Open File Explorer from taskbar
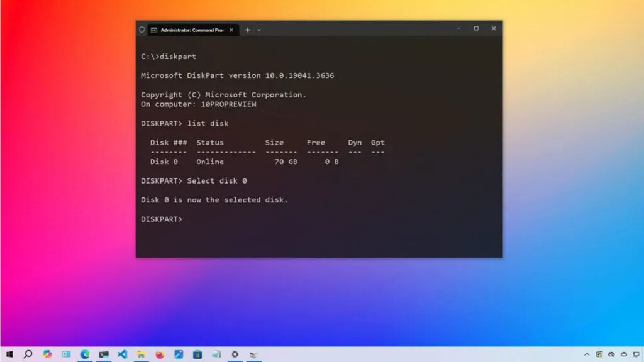Screen dimensions: 644x362 pyautogui.click(x=142, y=354)
